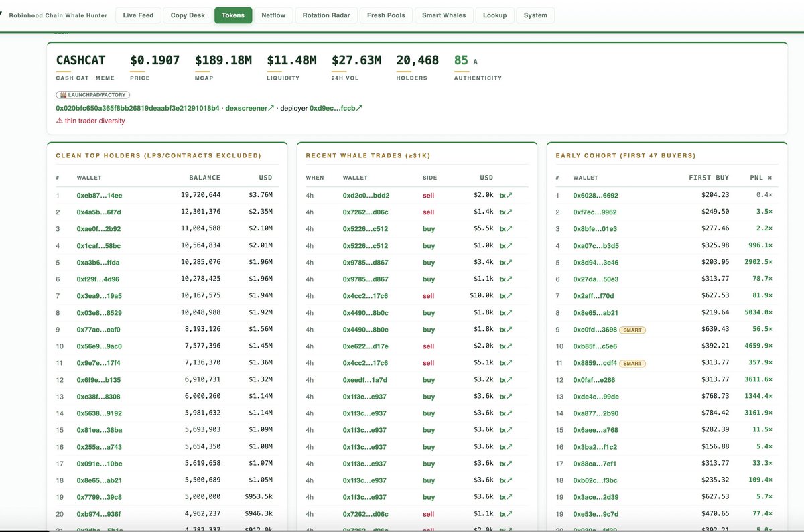Go to the Lookup tab
Image resolution: width=804 pixels, height=532 pixels.
(x=495, y=15)
